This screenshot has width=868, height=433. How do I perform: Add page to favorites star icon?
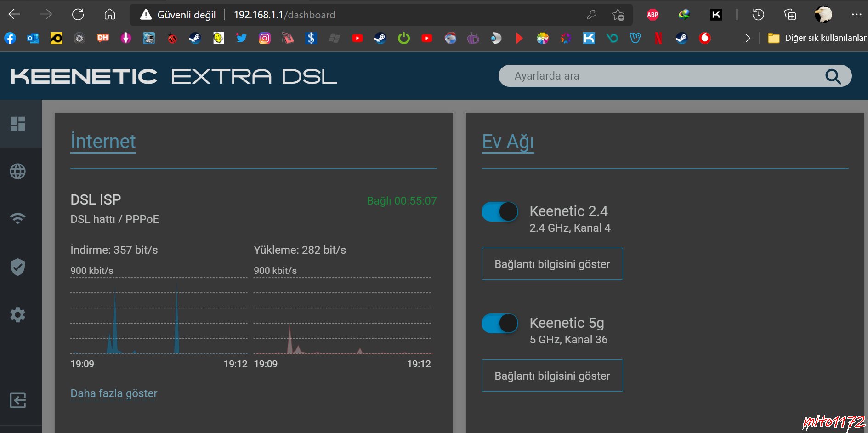(618, 15)
